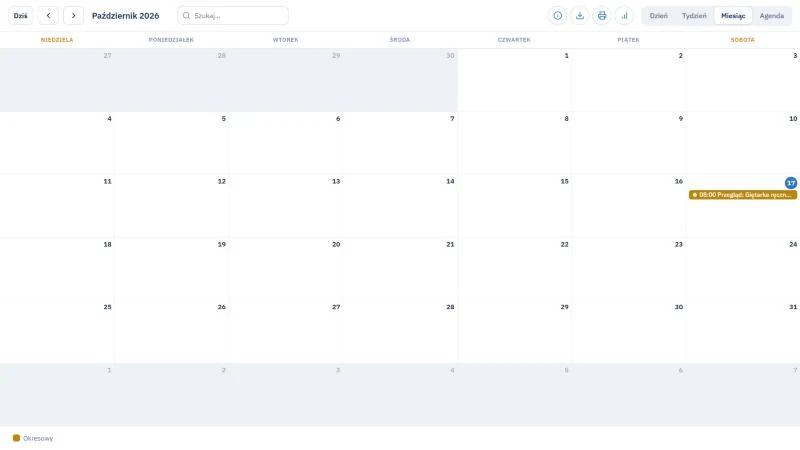Click the NIEDZIELA column header
Screen dimensions: 800x450
point(57,40)
